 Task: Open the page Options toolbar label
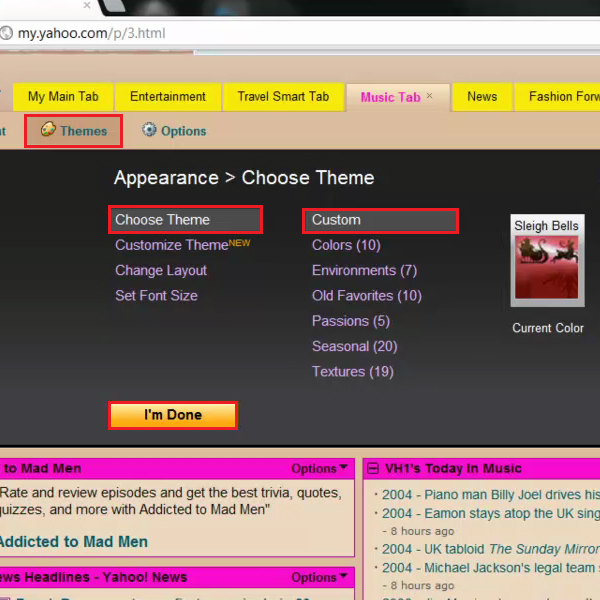[x=184, y=131]
